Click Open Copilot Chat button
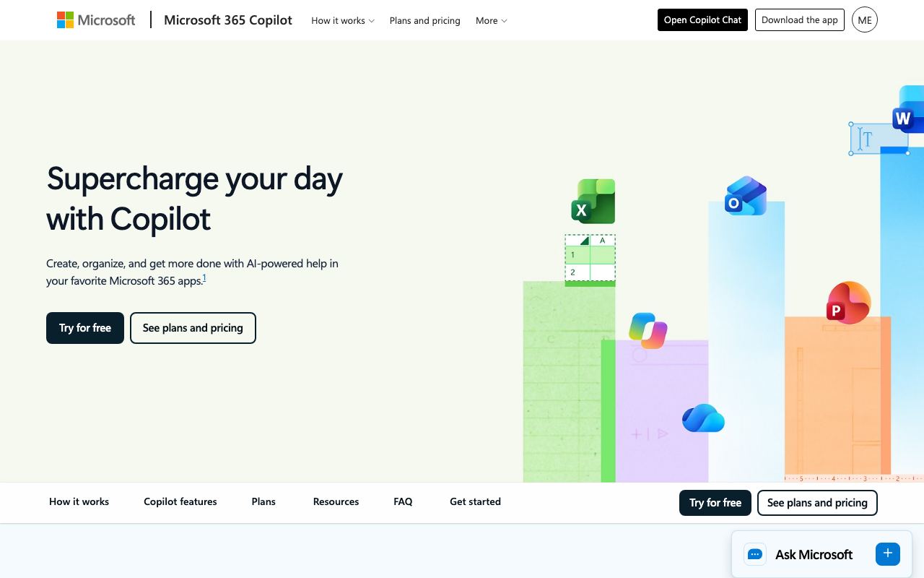 [702, 20]
